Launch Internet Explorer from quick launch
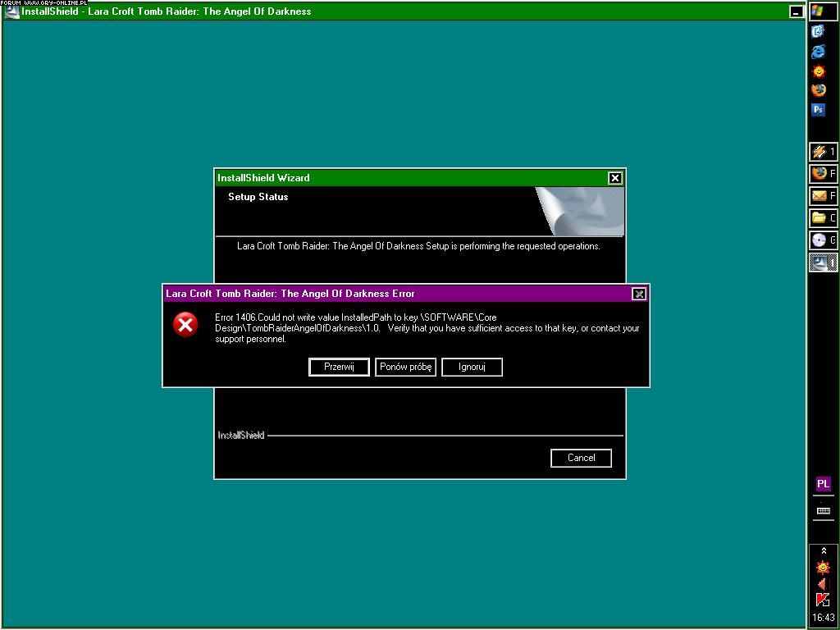This screenshot has height=630, width=840. tap(818, 52)
